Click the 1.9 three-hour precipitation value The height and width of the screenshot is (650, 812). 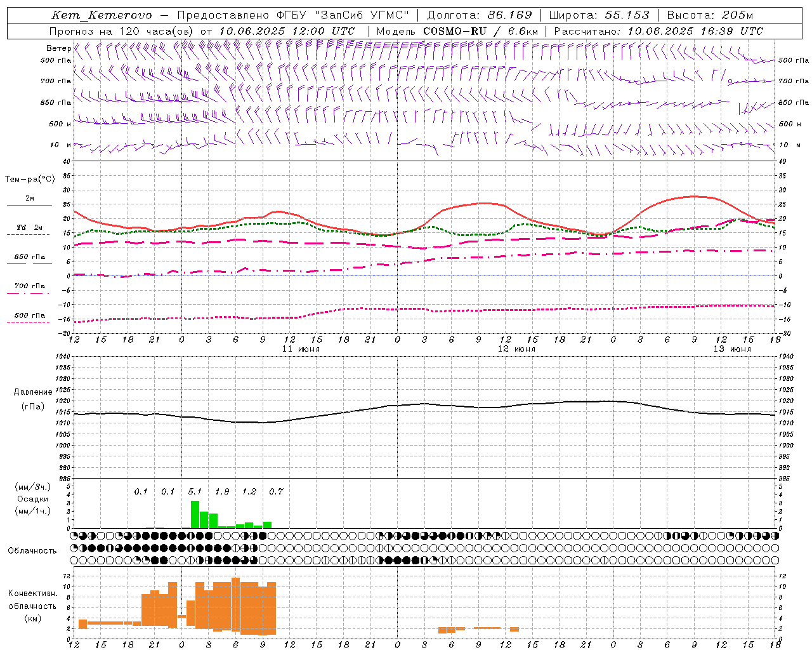click(x=222, y=491)
